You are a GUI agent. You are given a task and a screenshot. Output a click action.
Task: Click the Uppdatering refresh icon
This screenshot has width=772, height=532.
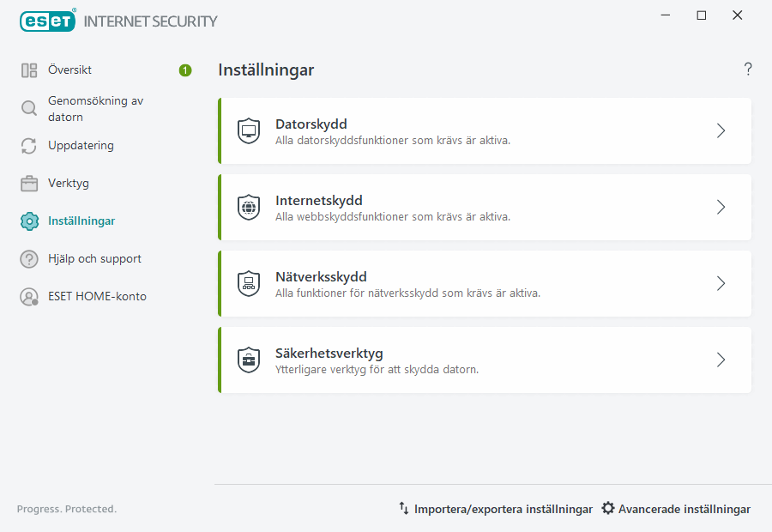(x=28, y=145)
